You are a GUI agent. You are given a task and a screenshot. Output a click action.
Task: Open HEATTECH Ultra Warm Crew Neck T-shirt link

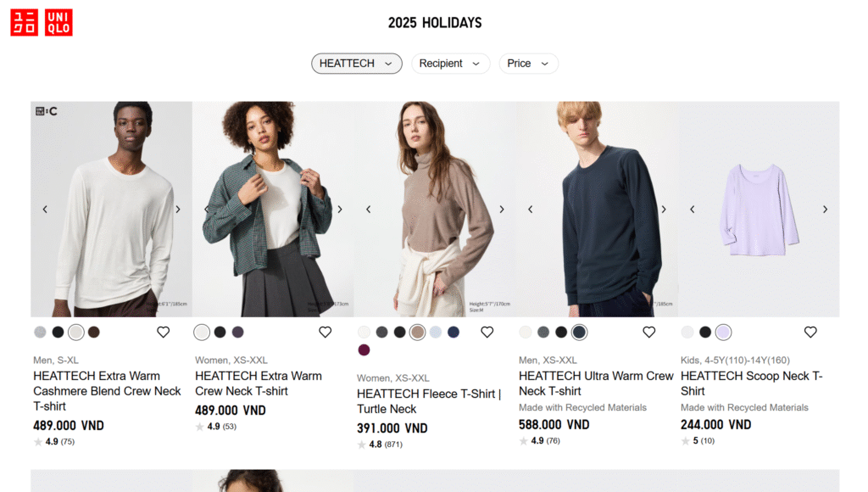596,383
